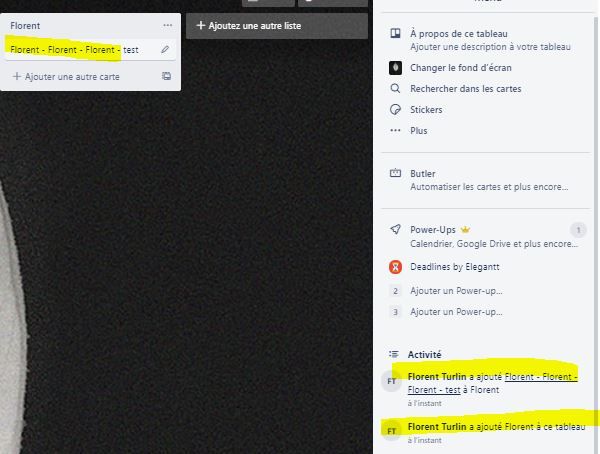Create a card from template icon

tap(166, 76)
